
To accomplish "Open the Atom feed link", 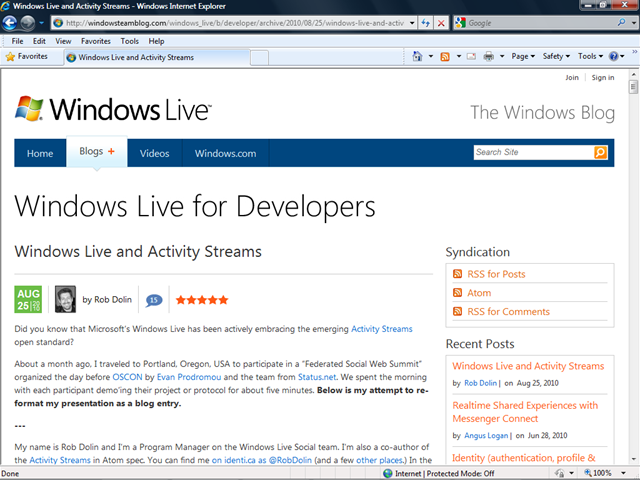I will [479, 293].
